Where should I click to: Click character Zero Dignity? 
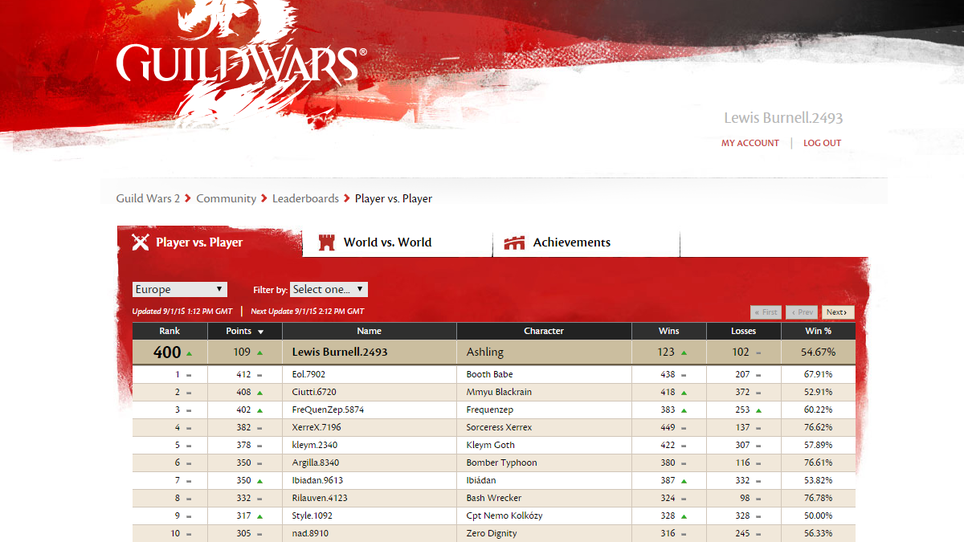491,533
